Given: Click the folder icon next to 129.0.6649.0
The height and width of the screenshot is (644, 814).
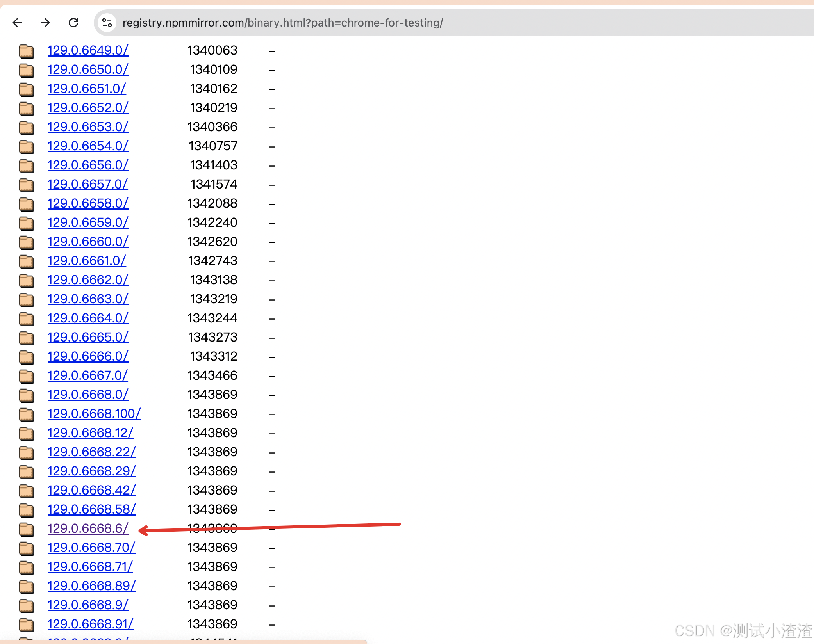Looking at the screenshot, I should point(26,51).
